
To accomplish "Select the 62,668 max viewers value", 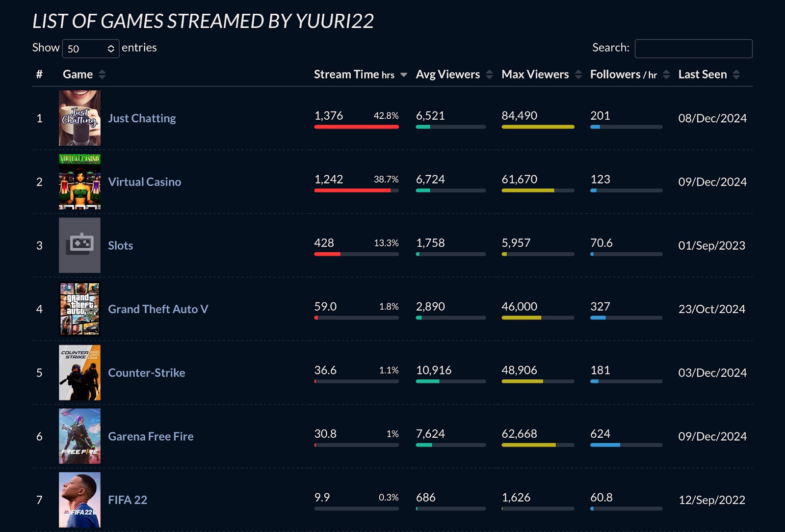I will click(x=520, y=434).
